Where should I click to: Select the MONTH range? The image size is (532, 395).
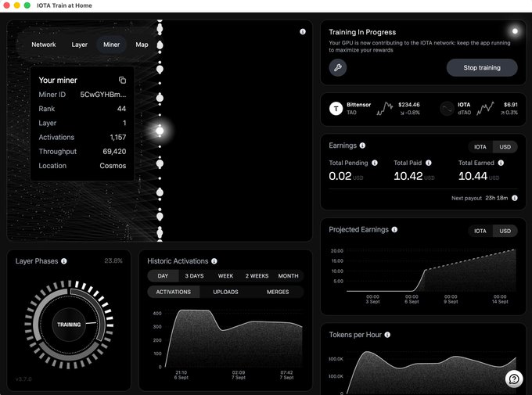[x=289, y=276]
